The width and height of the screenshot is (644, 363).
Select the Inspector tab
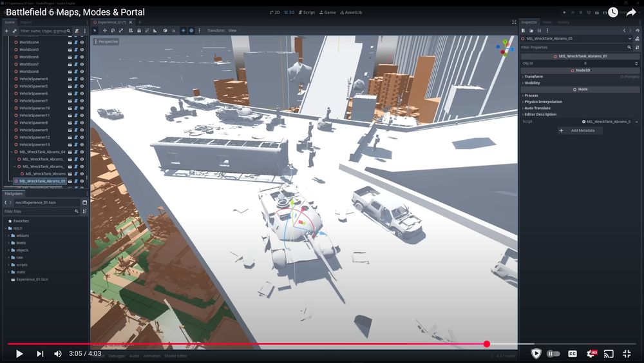529,22
